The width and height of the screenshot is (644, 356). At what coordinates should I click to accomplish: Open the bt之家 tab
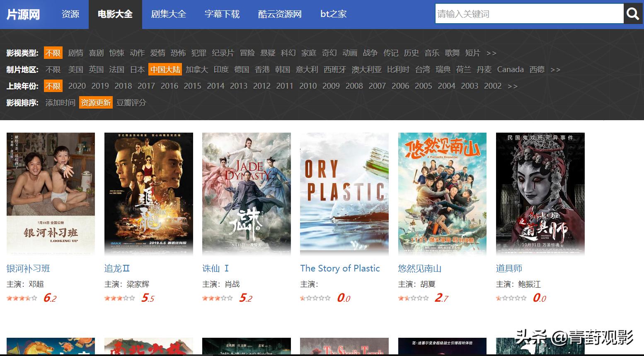[333, 14]
